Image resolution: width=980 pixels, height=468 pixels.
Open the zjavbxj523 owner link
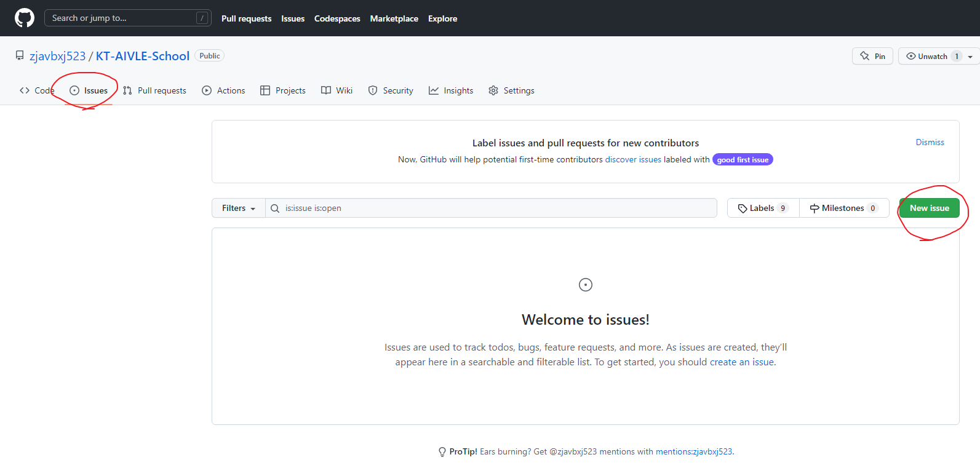pyautogui.click(x=58, y=56)
